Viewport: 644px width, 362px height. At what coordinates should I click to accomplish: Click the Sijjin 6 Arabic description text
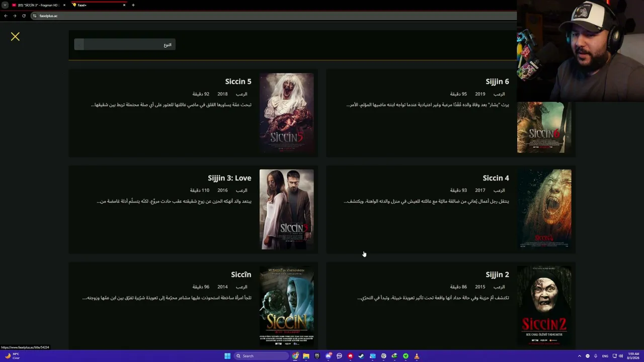coord(428,105)
